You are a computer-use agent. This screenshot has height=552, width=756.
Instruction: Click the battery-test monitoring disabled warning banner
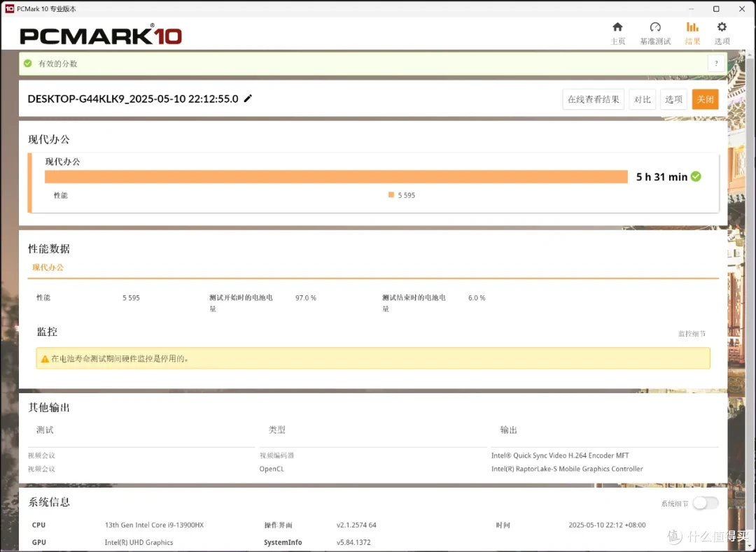click(x=372, y=358)
